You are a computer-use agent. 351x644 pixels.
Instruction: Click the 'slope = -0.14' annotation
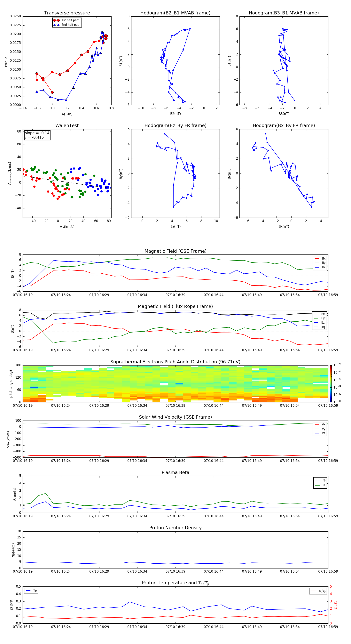(37, 133)
